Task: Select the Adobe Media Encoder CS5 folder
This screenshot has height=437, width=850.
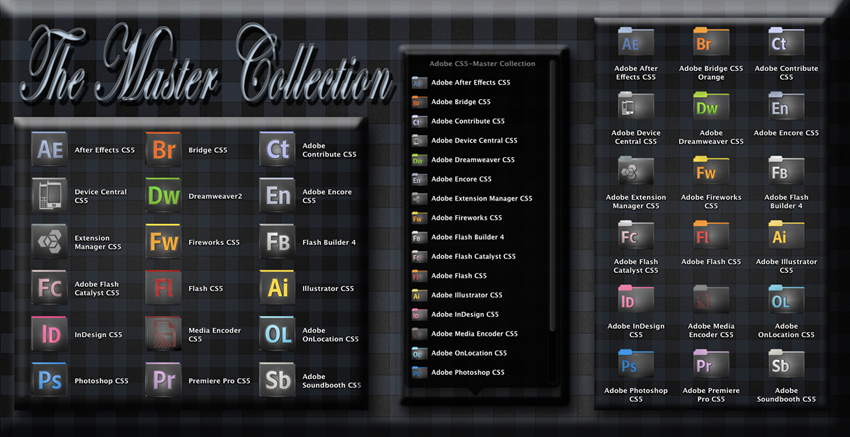Action: (x=711, y=300)
